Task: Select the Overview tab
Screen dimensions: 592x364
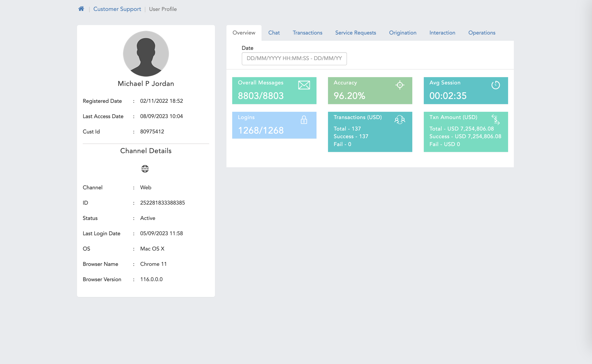Action: (x=244, y=33)
